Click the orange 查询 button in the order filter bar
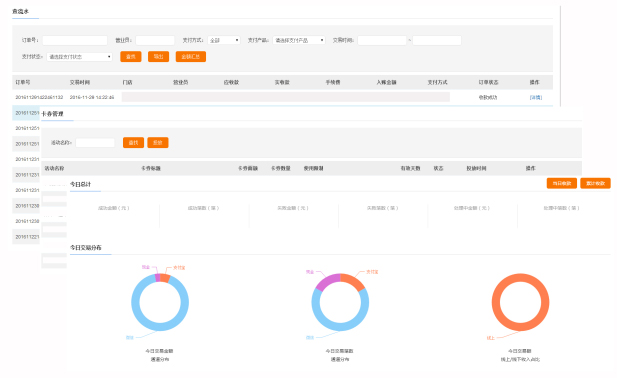 (x=131, y=57)
